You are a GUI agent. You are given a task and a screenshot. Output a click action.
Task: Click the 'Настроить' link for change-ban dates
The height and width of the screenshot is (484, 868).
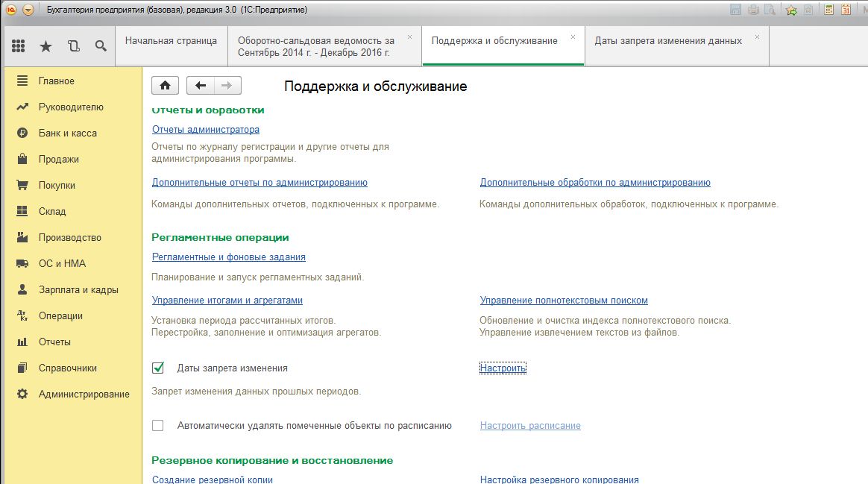point(503,368)
